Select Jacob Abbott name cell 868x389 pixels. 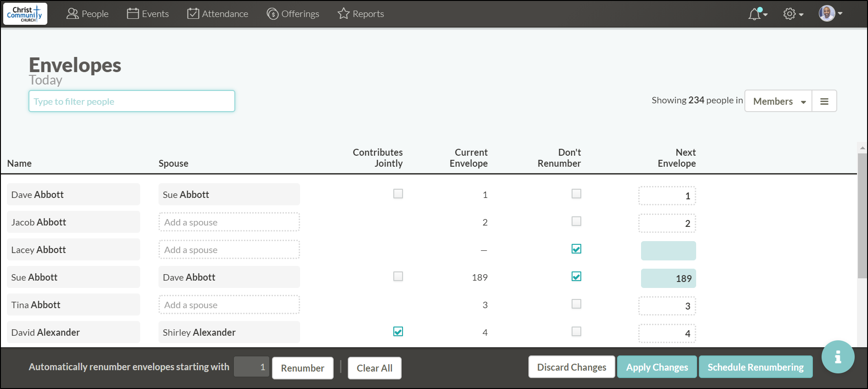pyautogui.click(x=74, y=222)
